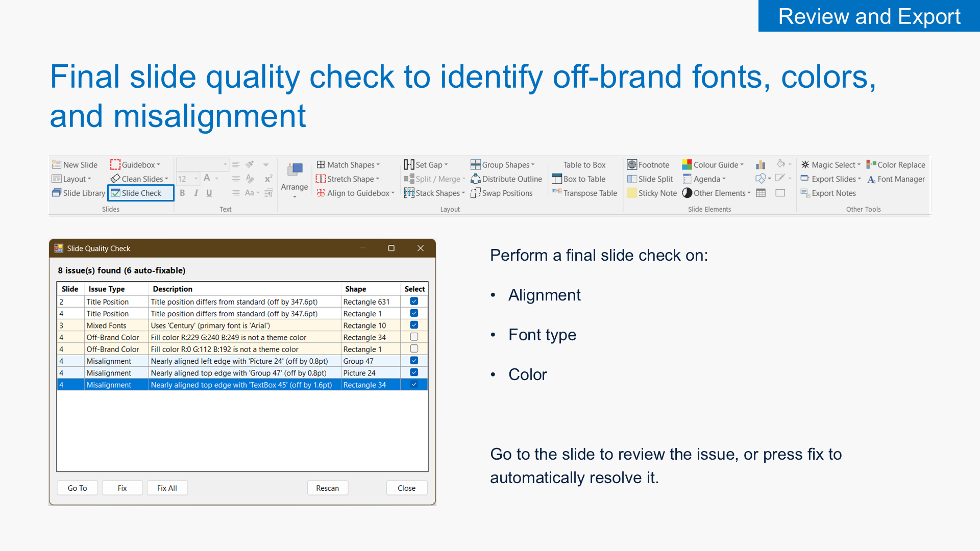Expand Align to Guidebox dropdown
This screenshot has height=551, width=980.
393,193
